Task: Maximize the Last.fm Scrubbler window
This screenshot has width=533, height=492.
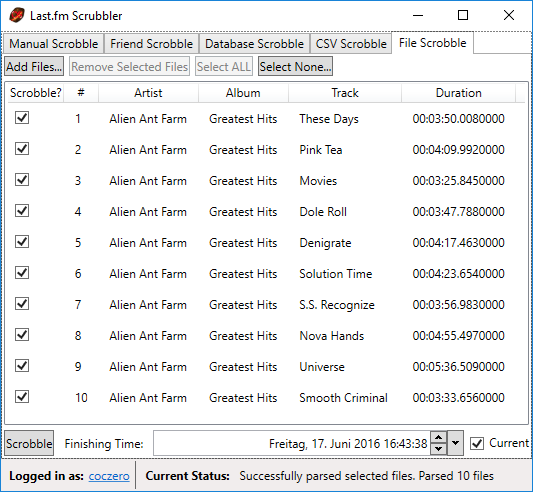Action: pyautogui.click(x=463, y=15)
